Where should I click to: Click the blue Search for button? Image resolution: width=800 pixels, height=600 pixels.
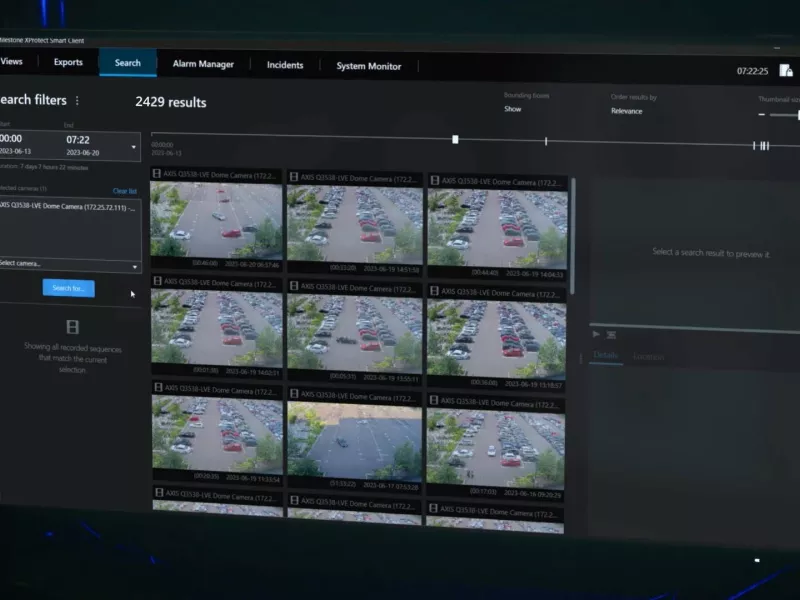click(x=69, y=288)
